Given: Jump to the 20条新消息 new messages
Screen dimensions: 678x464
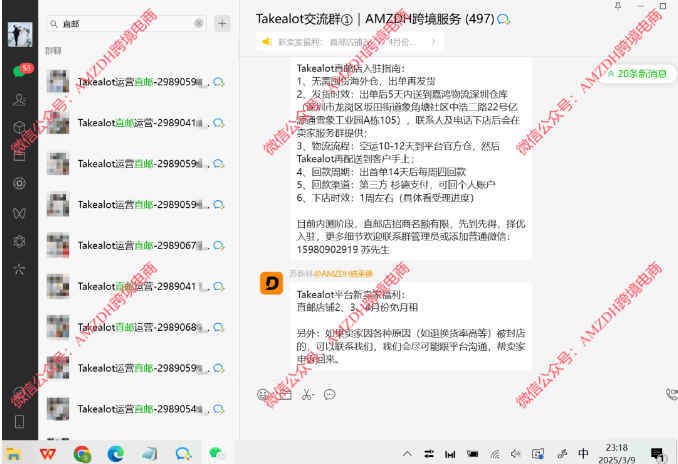Looking at the screenshot, I should [x=637, y=74].
